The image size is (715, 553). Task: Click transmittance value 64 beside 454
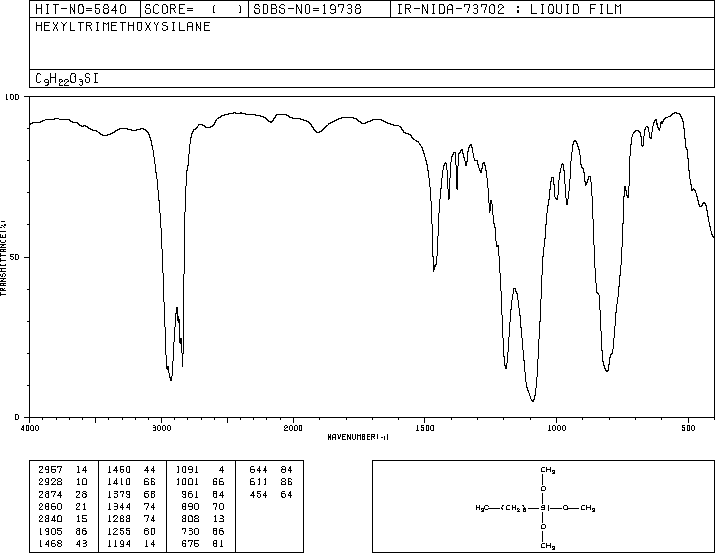point(286,495)
